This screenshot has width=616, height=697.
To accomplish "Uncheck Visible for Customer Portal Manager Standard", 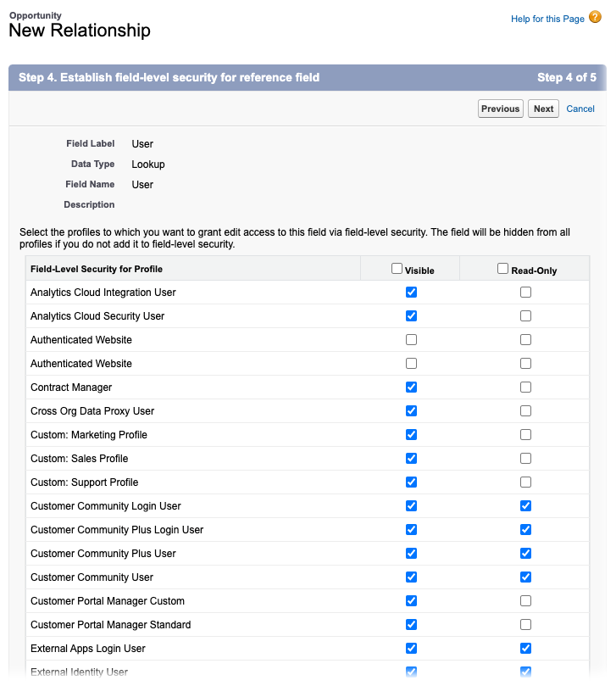I will click(411, 625).
